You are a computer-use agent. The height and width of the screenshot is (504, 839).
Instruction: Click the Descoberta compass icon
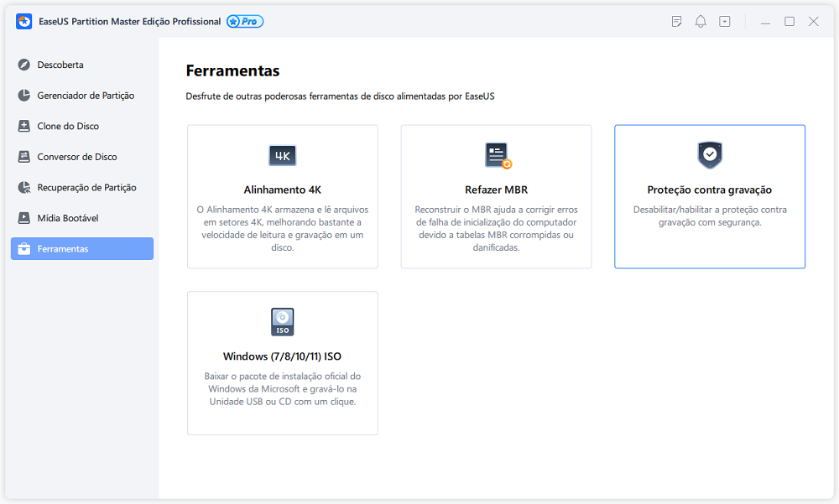pyautogui.click(x=23, y=65)
